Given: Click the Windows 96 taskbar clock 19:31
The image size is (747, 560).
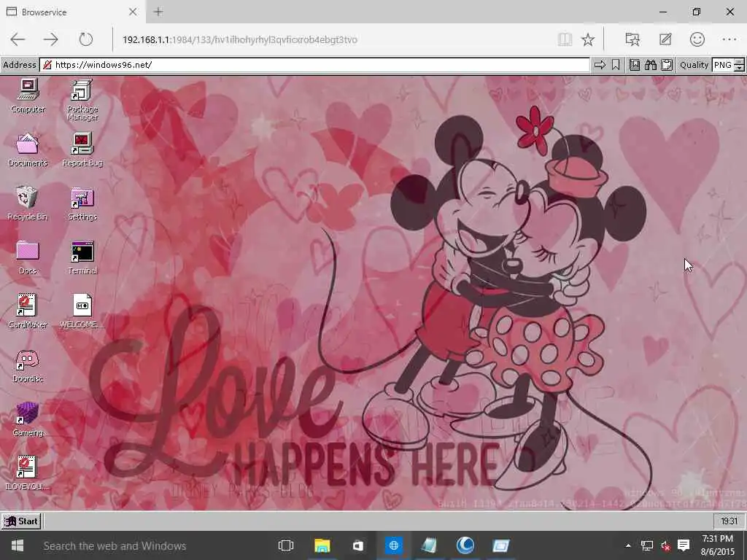Looking at the screenshot, I should click(x=729, y=521).
